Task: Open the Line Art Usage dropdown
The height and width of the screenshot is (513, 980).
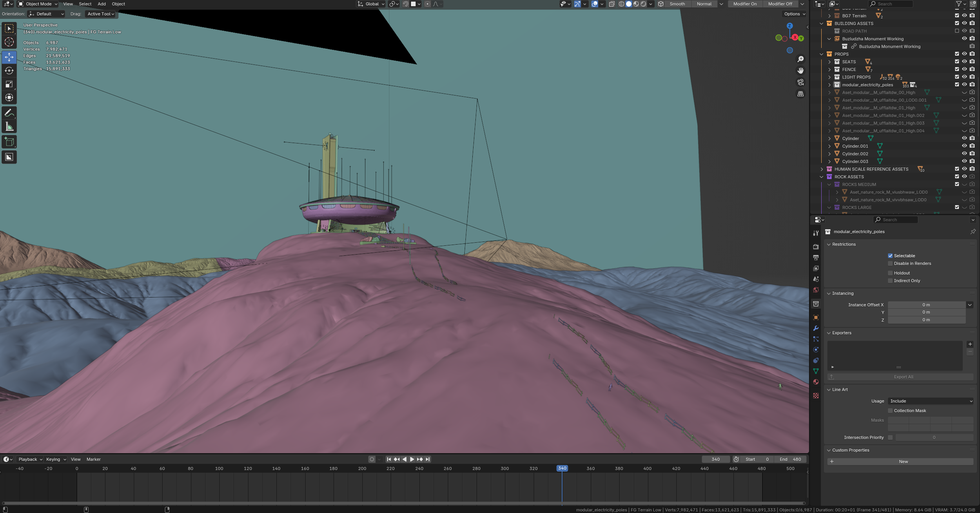Action: [x=931, y=401]
